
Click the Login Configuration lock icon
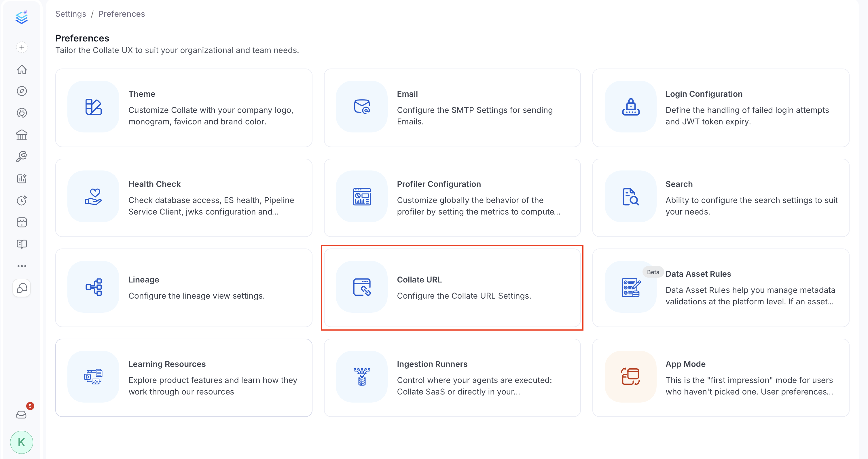(631, 107)
